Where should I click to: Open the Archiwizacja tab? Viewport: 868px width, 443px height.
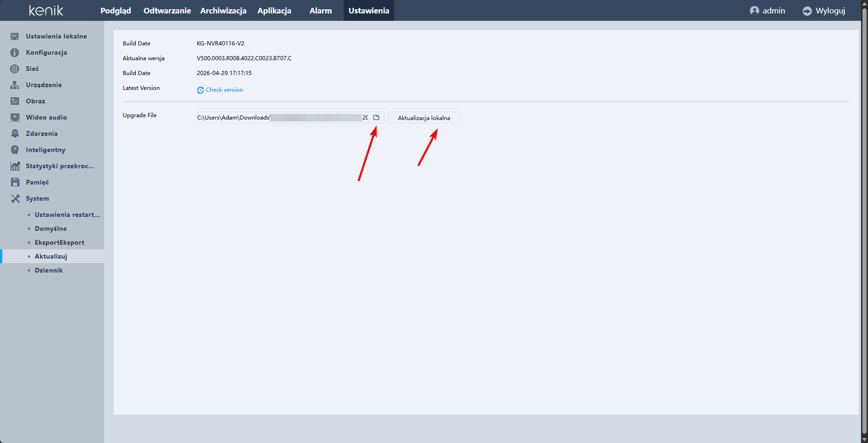pyautogui.click(x=223, y=11)
